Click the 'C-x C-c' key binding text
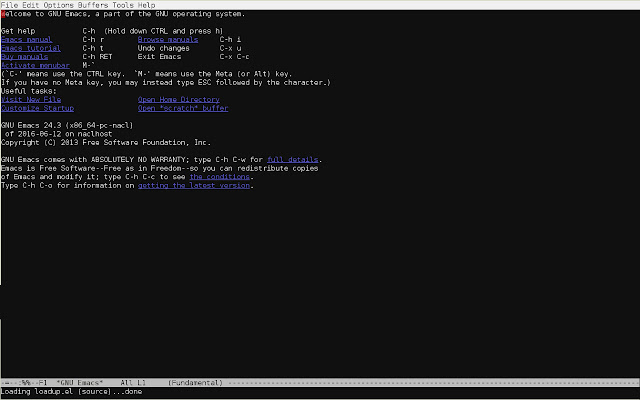Screen dimensions: 640x400 pyautogui.click(x=234, y=57)
